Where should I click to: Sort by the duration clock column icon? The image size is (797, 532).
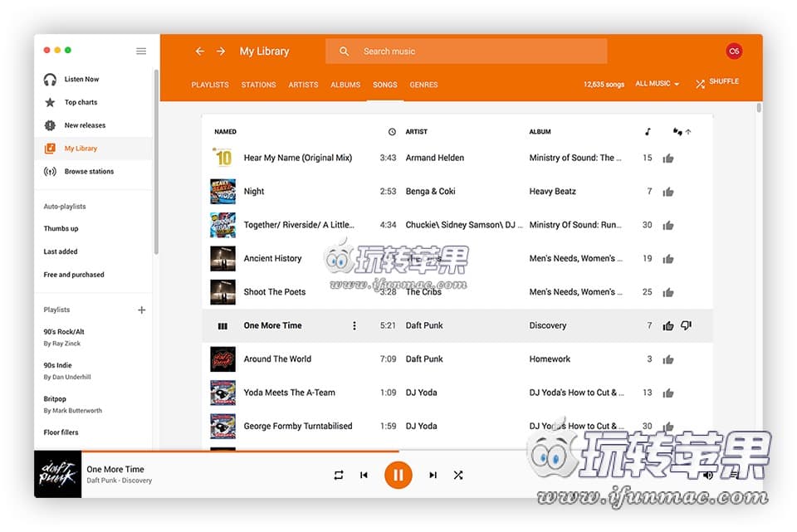392,132
